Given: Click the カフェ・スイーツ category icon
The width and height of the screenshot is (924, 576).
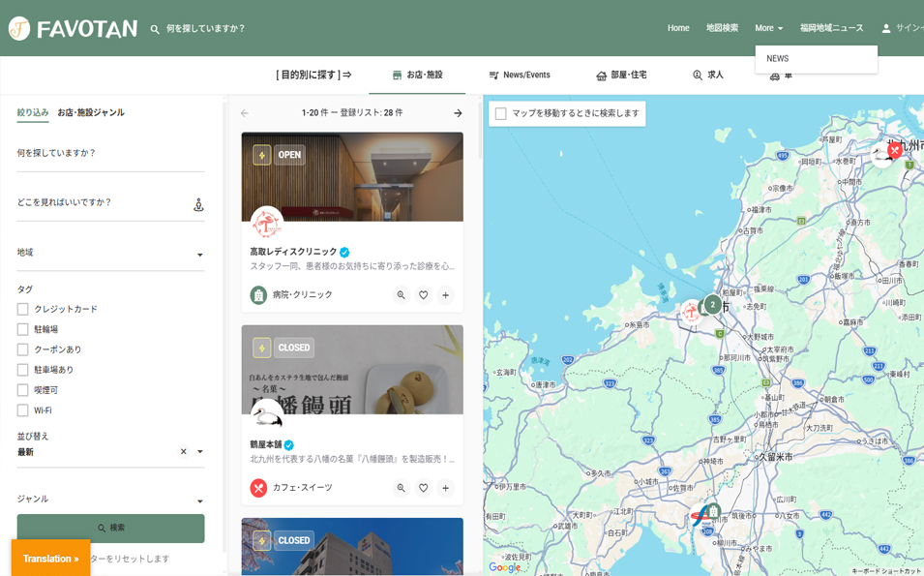Looking at the screenshot, I should pyautogui.click(x=258, y=488).
